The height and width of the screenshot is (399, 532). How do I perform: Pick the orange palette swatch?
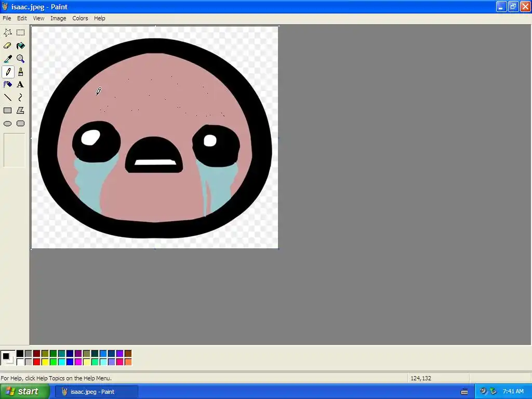[x=128, y=362]
